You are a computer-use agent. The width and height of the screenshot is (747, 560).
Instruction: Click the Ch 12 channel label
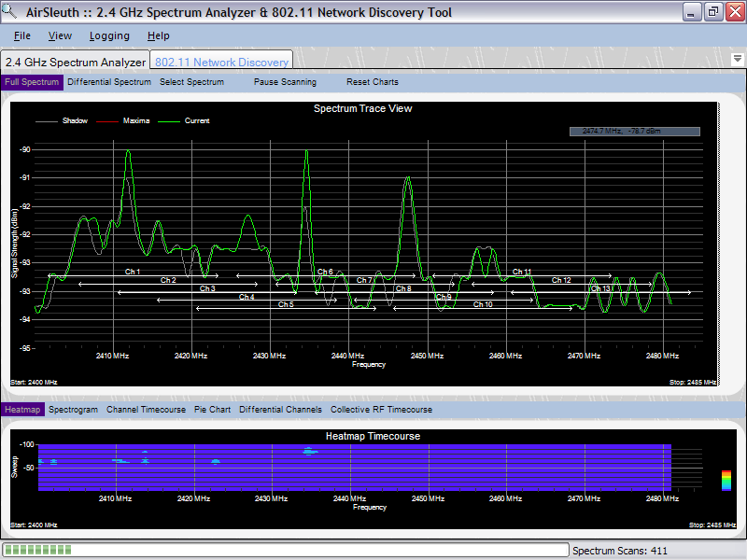(x=561, y=280)
